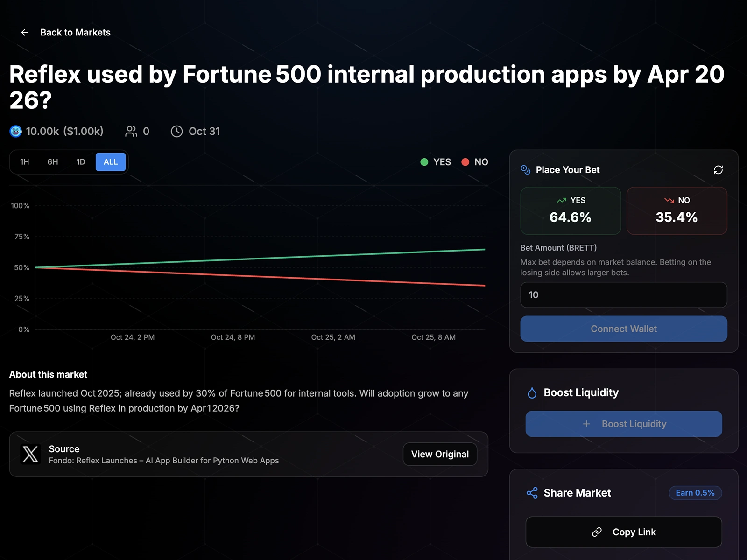The image size is (747, 560).
Task: Open the View Original source link
Action: coord(440,454)
